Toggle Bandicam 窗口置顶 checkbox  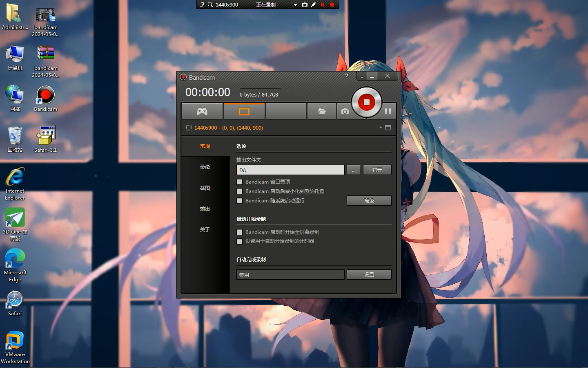pyautogui.click(x=240, y=182)
